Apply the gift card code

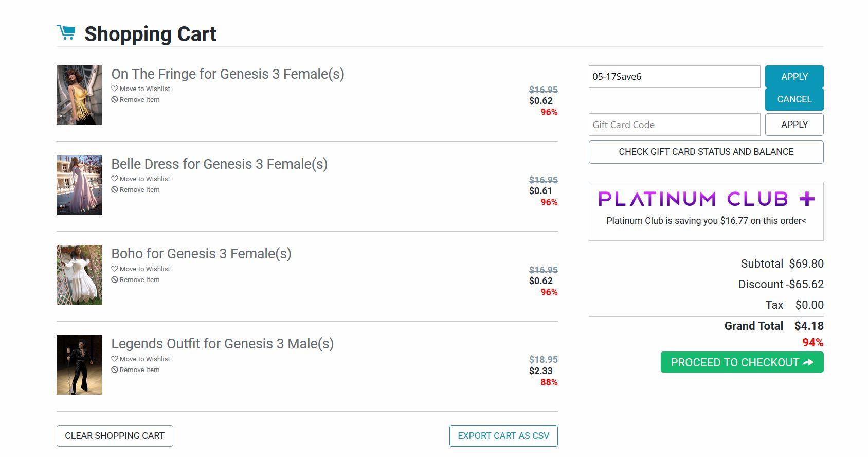click(794, 125)
